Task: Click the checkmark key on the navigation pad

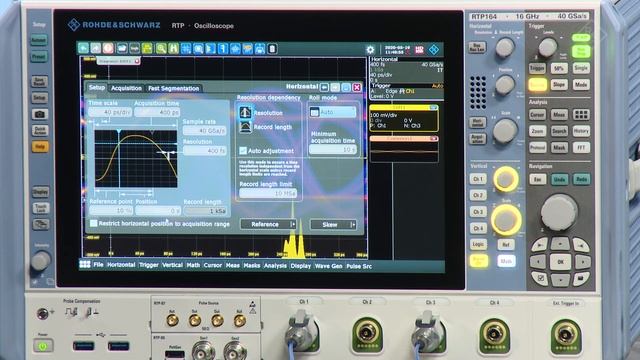Action: coord(541,278)
